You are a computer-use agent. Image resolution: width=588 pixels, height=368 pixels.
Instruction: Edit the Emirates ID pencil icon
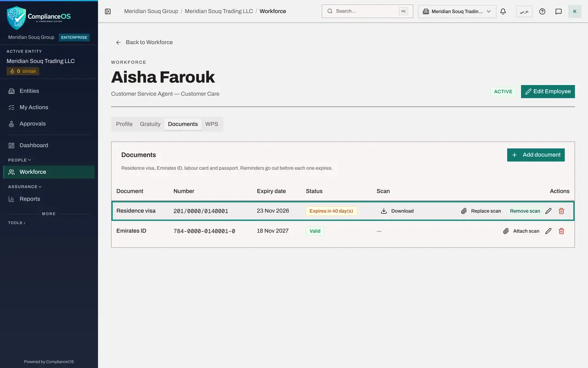[x=548, y=231]
